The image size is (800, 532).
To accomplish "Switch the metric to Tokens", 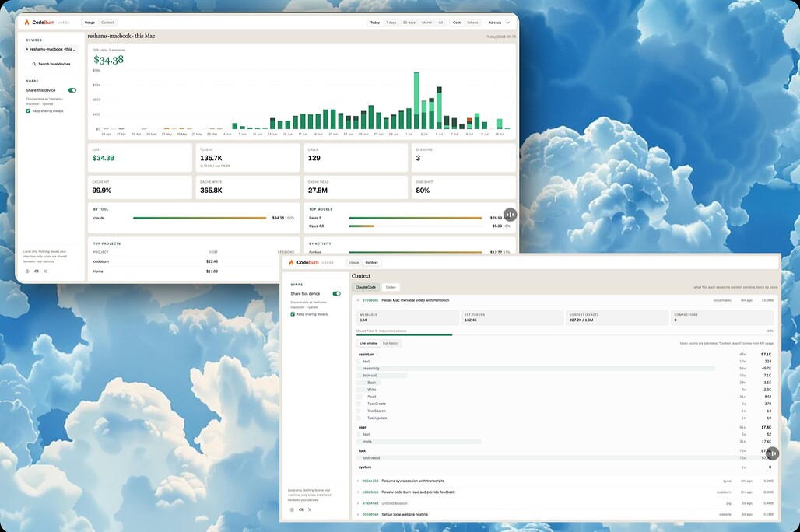I will pyautogui.click(x=473, y=23).
